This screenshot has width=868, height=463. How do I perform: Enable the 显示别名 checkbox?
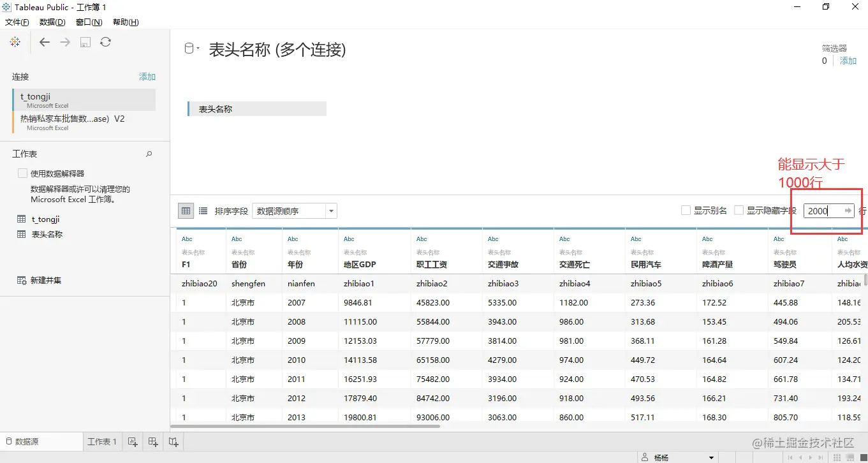coord(685,210)
